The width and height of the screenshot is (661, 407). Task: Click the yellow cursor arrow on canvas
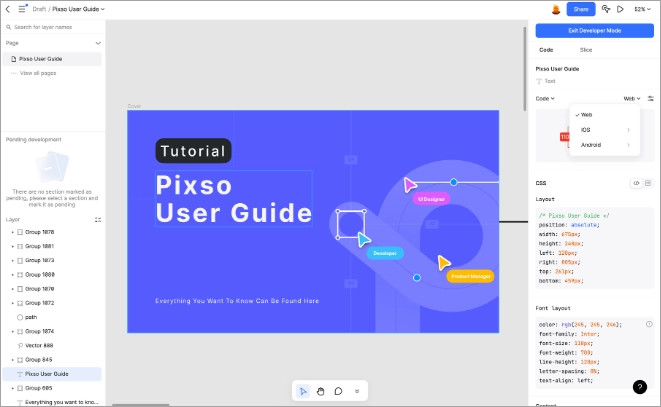[x=443, y=262]
